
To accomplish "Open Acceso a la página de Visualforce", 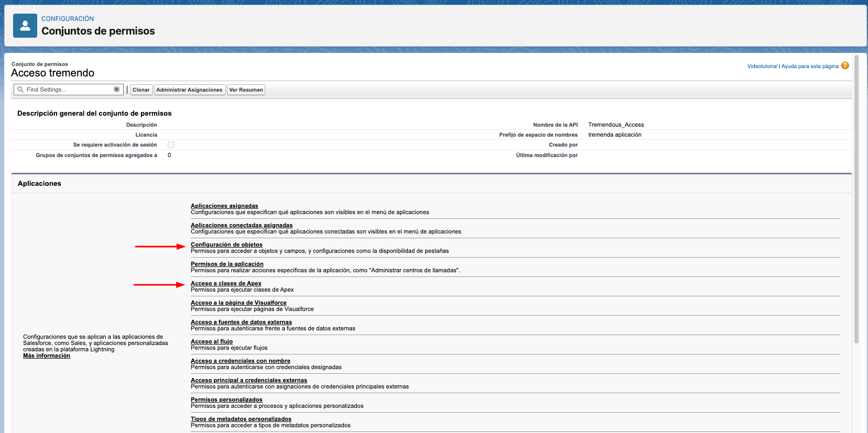I will 238,303.
